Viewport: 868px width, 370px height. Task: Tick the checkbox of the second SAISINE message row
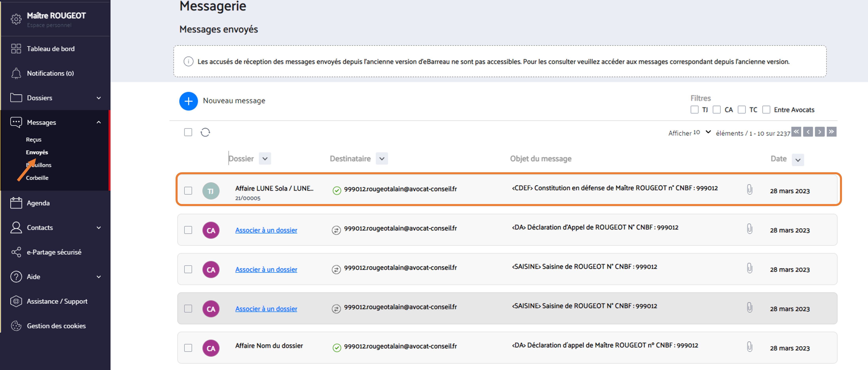(x=188, y=309)
